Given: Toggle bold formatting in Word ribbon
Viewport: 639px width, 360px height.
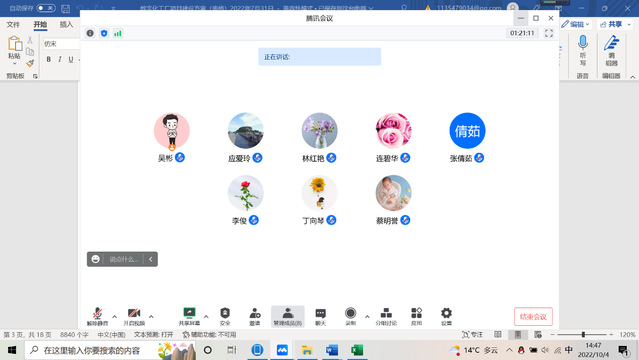Looking at the screenshot, I should tap(48, 60).
